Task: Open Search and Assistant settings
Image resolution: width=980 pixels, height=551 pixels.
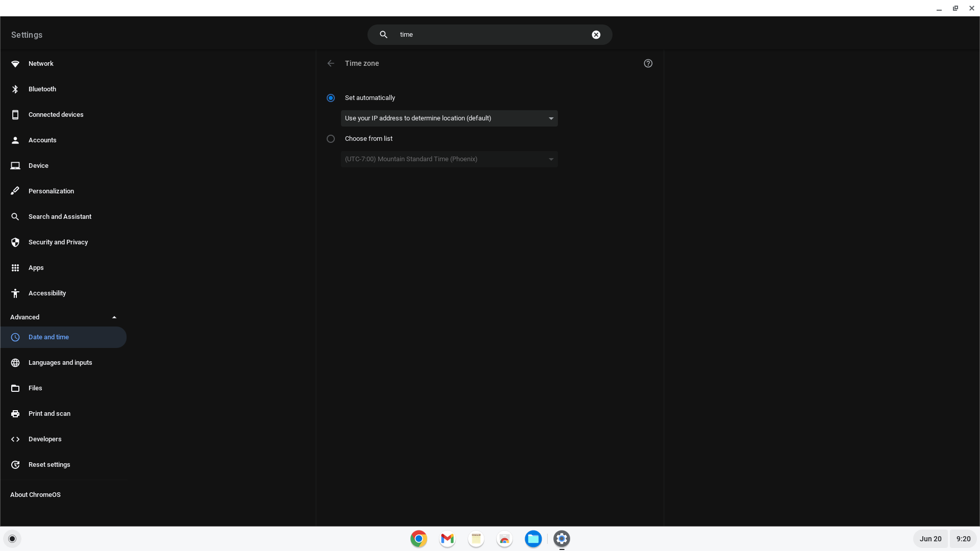Action: coord(63,217)
